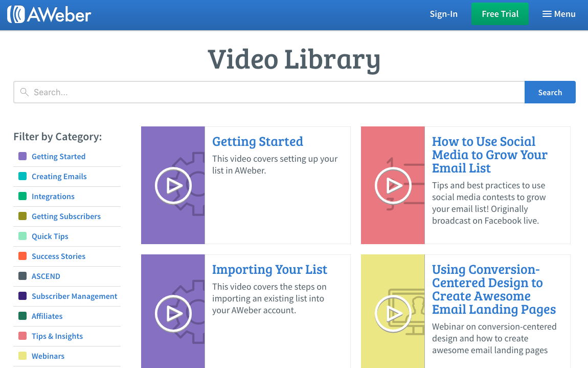Filter by Subscriber Management category
This screenshot has width=588, height=368.
pyautogui.click(x=74, y=296)
